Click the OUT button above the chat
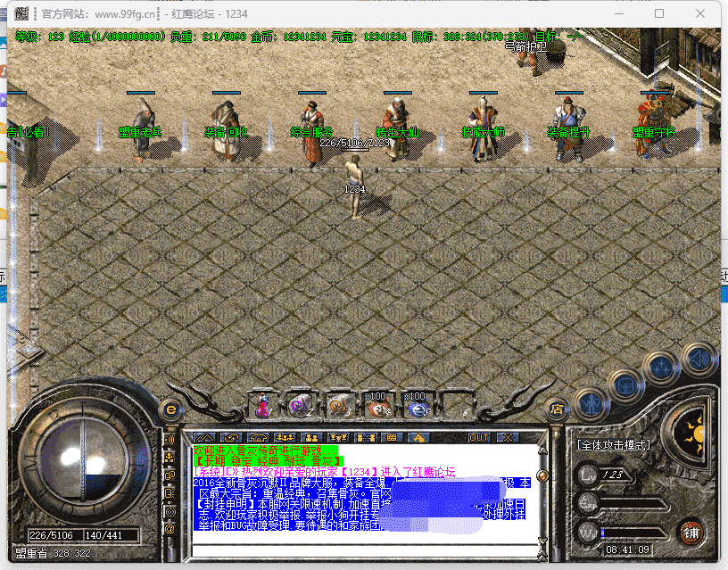The width and height of the screenshot is (728, 570). pyautogui.click(x=479, y=438)
